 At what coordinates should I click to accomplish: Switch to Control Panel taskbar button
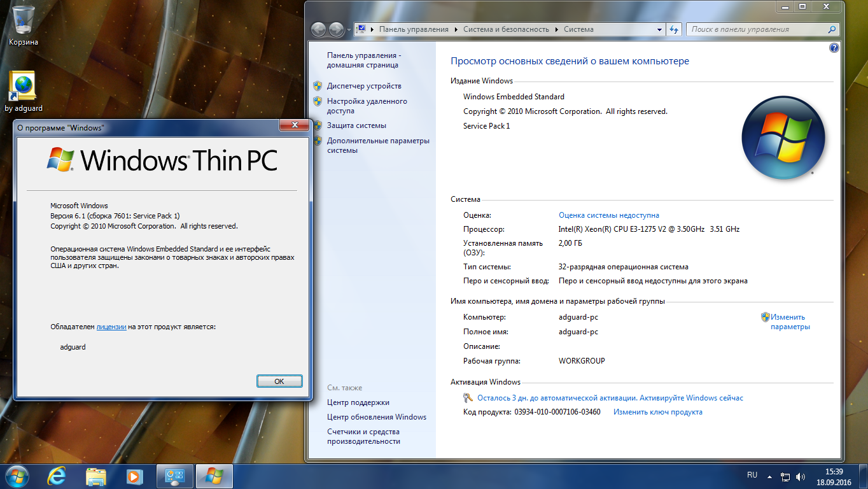(174, 476)
